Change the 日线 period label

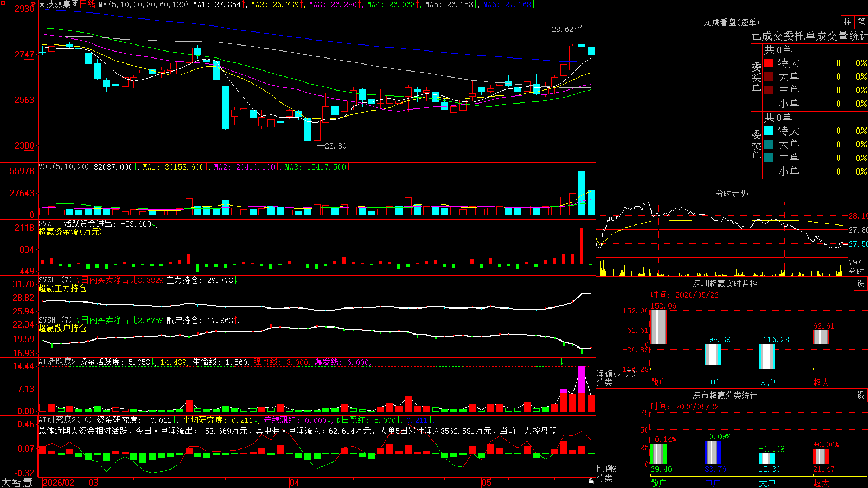coord(87,4)
